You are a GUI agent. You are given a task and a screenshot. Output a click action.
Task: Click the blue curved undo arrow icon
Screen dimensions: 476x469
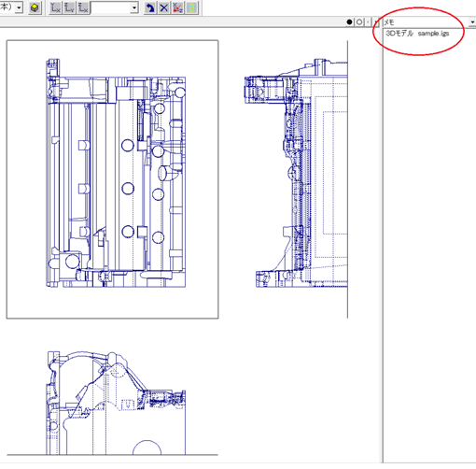click(150, 7)
